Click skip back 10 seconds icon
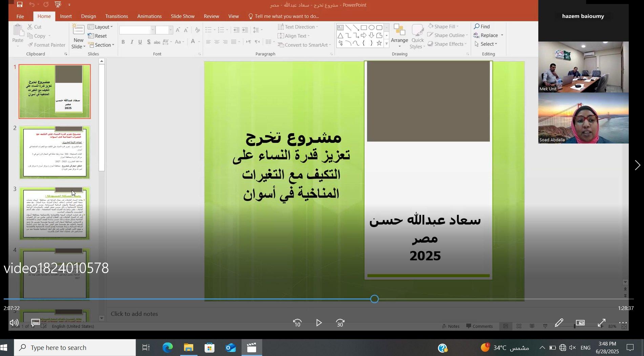 pyautogui.click(x=297, y=323)
